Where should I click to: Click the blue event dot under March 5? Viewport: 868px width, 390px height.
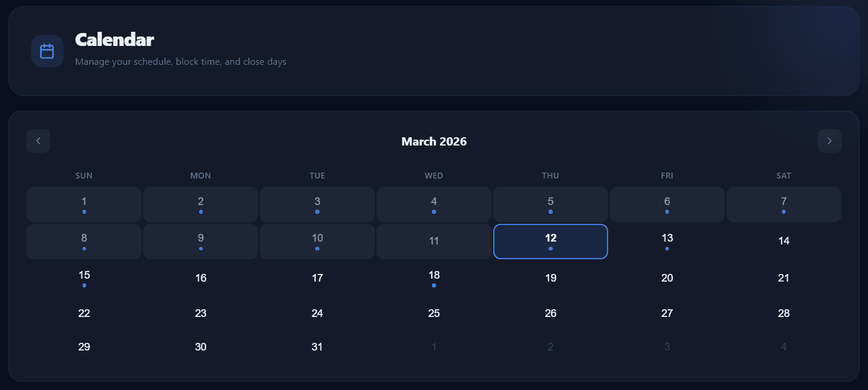[x=550, y=211]
